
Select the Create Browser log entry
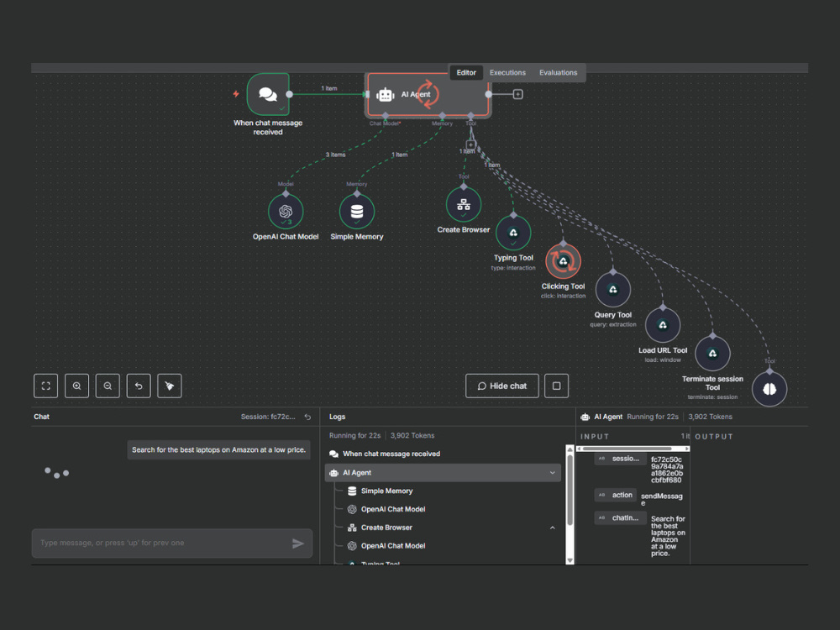point(386,528)
